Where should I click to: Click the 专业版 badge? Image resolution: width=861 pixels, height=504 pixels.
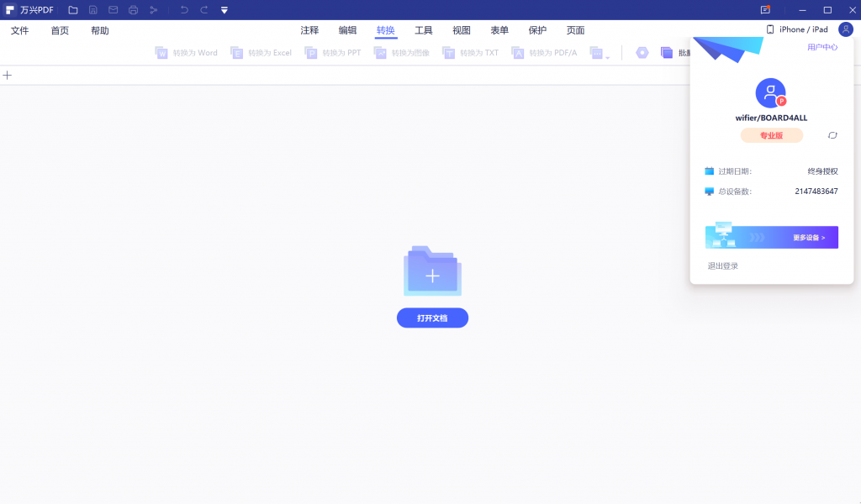click(772, 135)
